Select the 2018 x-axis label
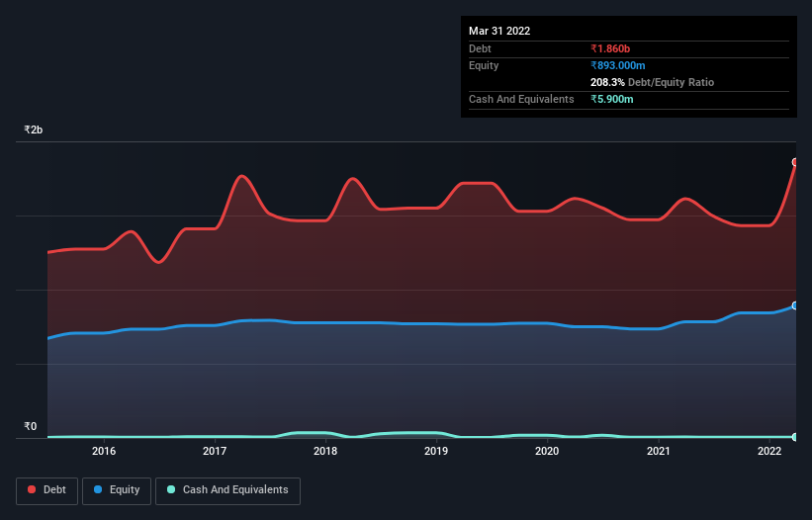Viewport: 812px width, 520px height. click(325, 451)
